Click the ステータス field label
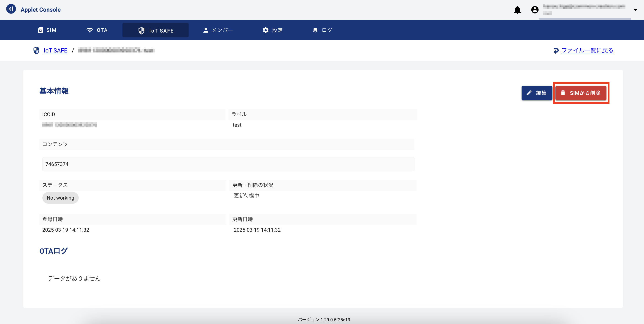The height and width of the screenshot is (324, 644). tap(55, 185)
